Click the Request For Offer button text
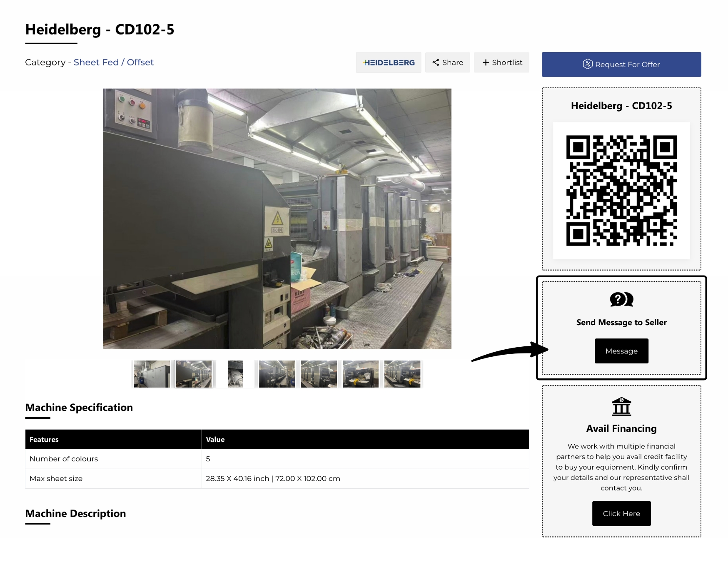Viewport: 728px width, 562px height. [x=628, y=65]
